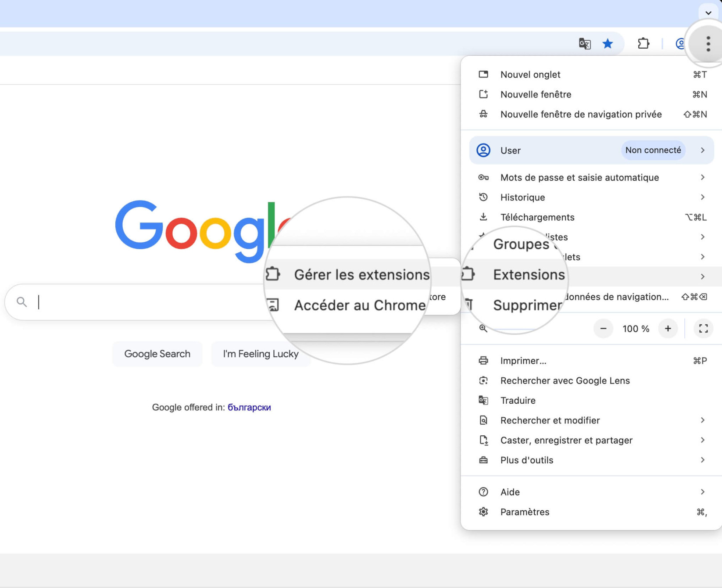Click the Google Lens icon

(483, 380)
